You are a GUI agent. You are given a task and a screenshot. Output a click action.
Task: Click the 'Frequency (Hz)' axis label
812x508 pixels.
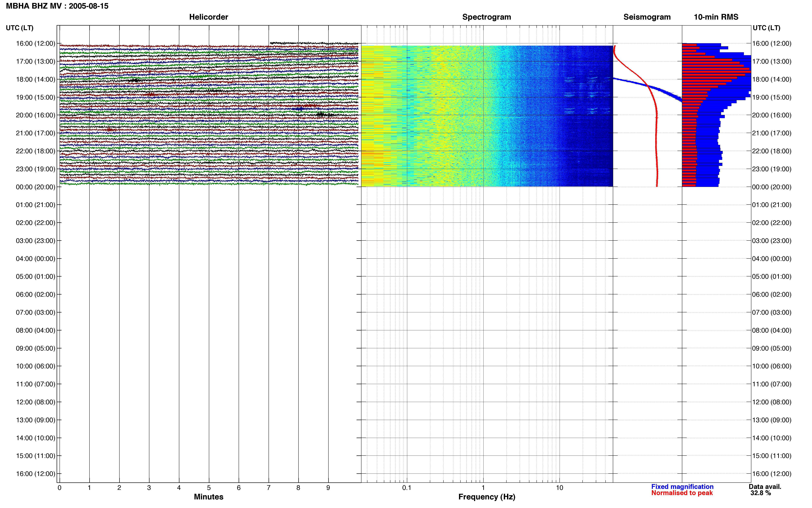487,497
